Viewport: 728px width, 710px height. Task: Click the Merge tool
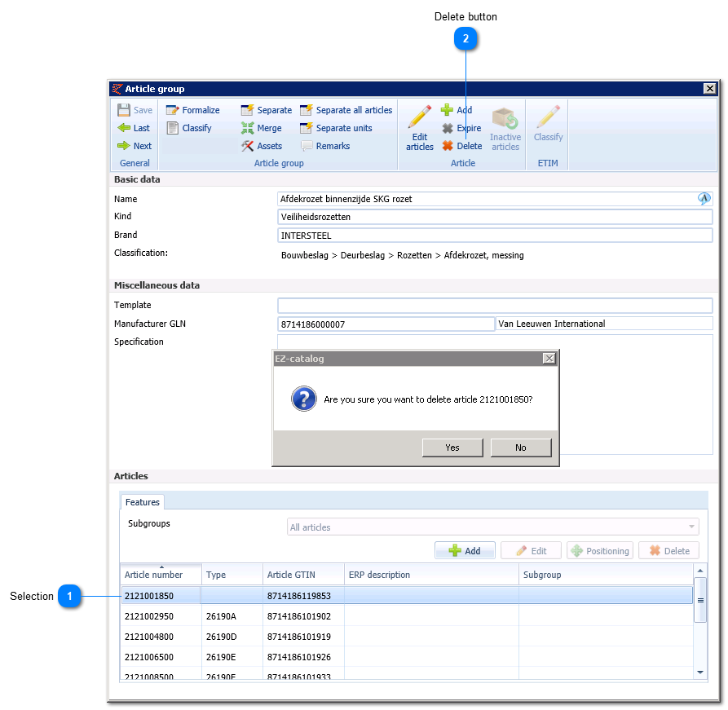[x=262, y=128]
